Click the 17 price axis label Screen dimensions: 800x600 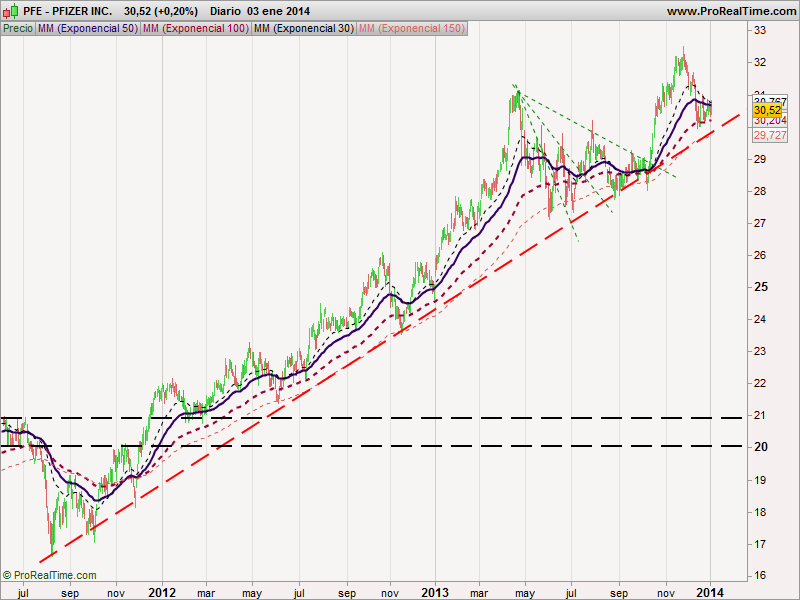click(x=760, y=544)
